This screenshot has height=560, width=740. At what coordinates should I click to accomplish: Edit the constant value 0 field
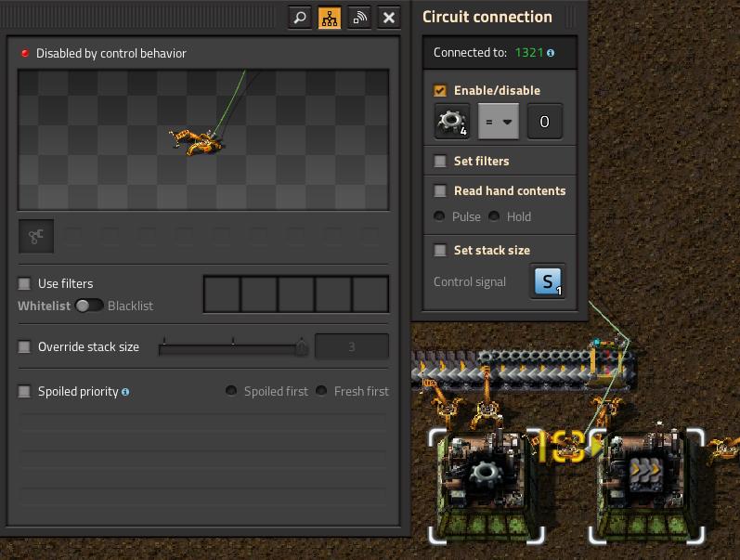(x=545, y=122)
